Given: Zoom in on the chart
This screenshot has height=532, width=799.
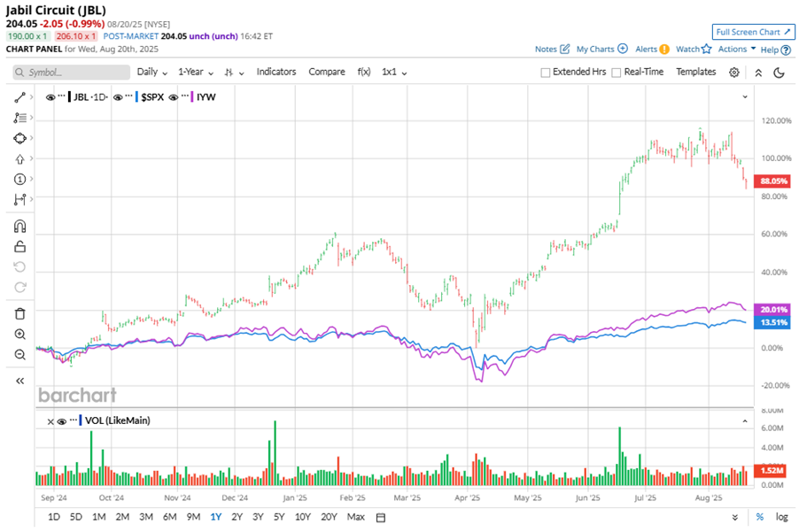Looking at the screenshot, I should 19,334.
